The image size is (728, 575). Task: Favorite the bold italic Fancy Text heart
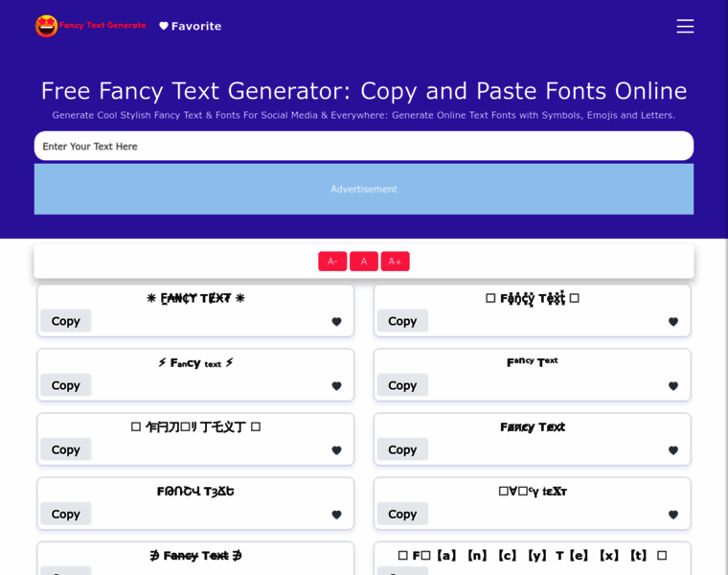pyautogui.click(x=673, y=450)
